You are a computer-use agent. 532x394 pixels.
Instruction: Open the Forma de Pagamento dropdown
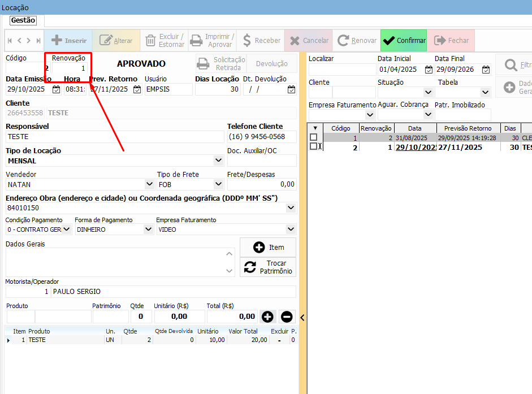tap(148, 230)
